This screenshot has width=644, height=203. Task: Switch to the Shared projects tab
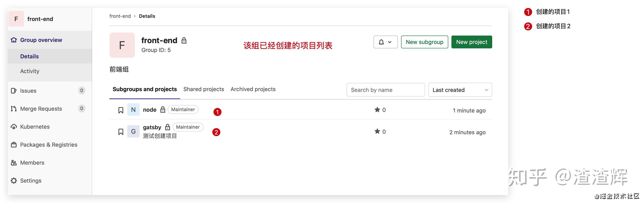coord(204,89)
